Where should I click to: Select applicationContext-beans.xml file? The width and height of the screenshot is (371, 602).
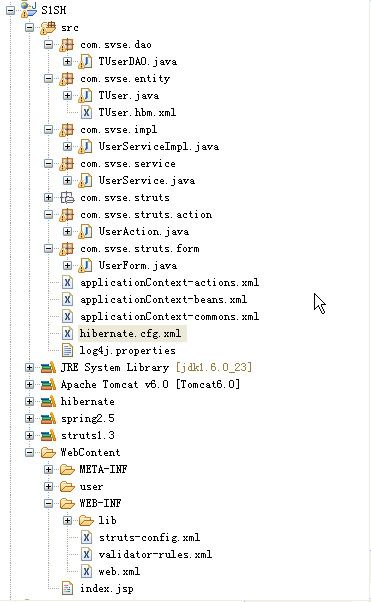[x=163, y=299]
